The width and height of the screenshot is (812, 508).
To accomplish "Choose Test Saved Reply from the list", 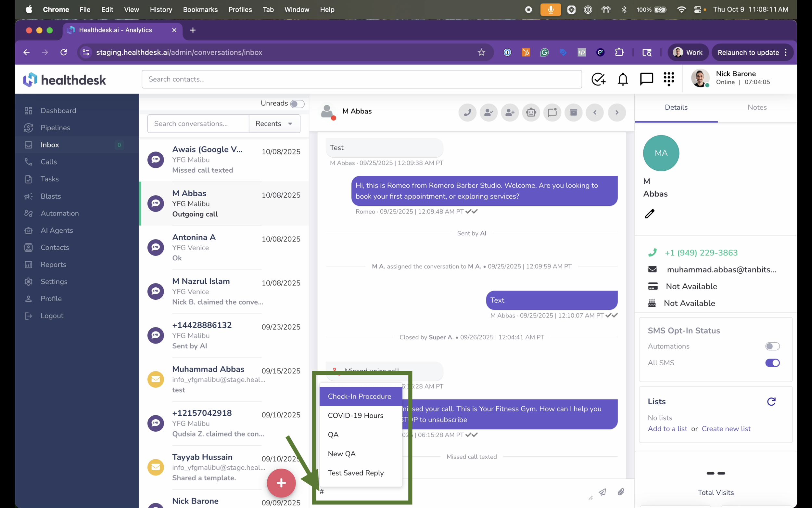I will (x=355, y=473).
